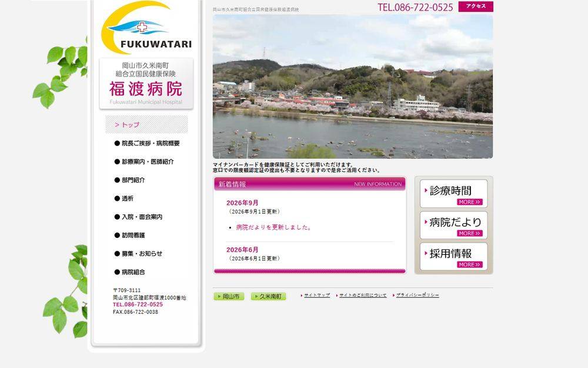This screenshot has height=368, width=588.
Task: Click the 新着情報 panel header
Action: click(x=310, y=184)
